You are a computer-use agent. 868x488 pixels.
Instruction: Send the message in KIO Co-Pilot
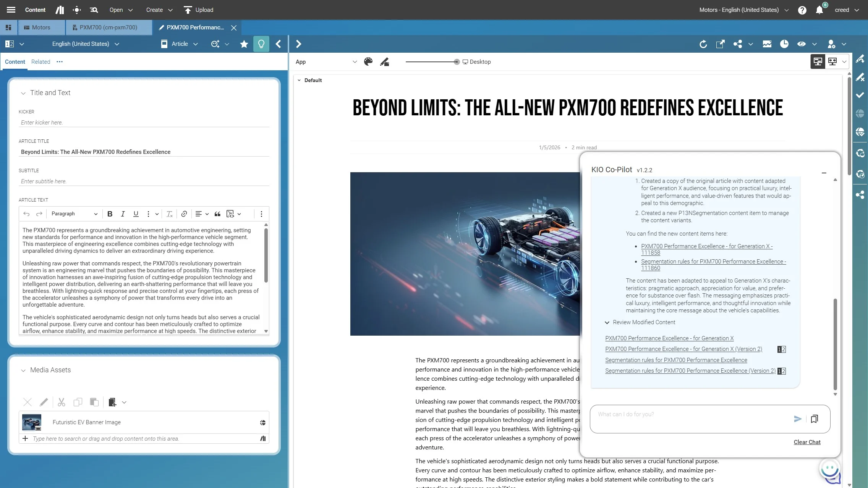[x=797, y=419]
